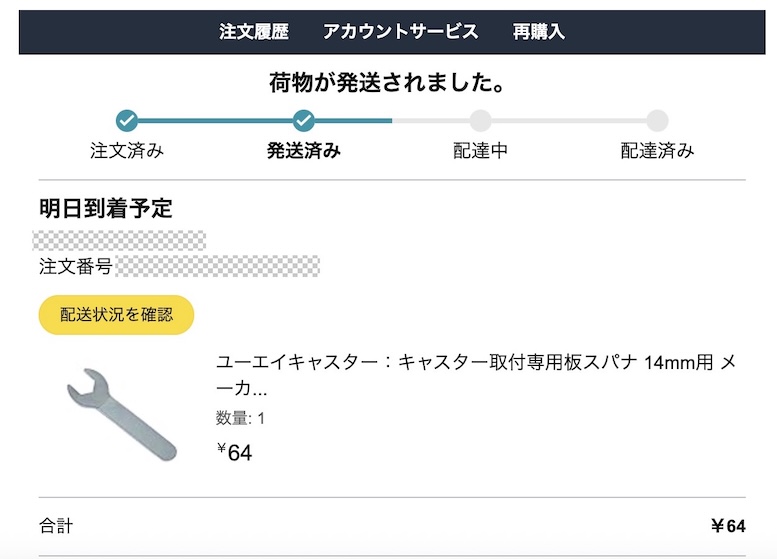This screenshot has height=559, width=777.
Task: Click the teal completed progress bar segment
Action: tap(215, 121)
